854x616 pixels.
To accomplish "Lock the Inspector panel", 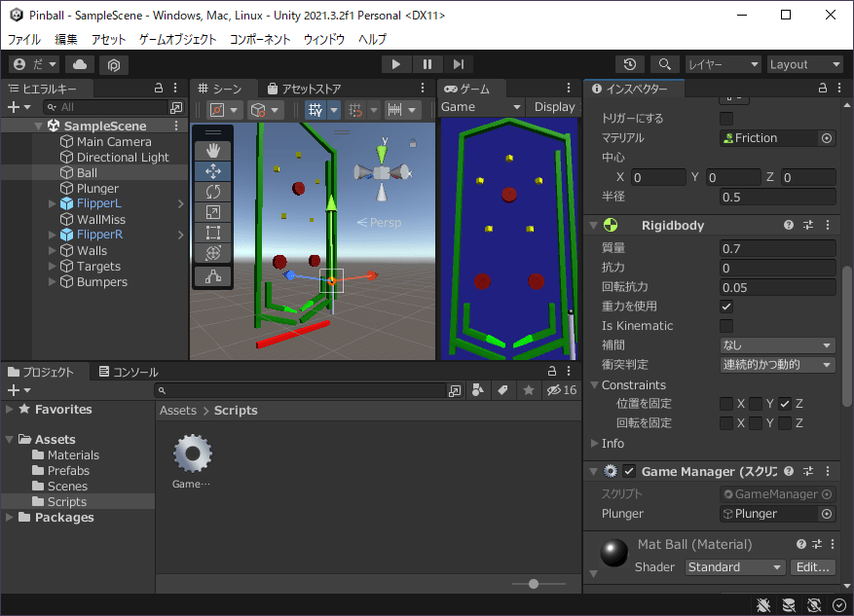I will click(823, 88).
